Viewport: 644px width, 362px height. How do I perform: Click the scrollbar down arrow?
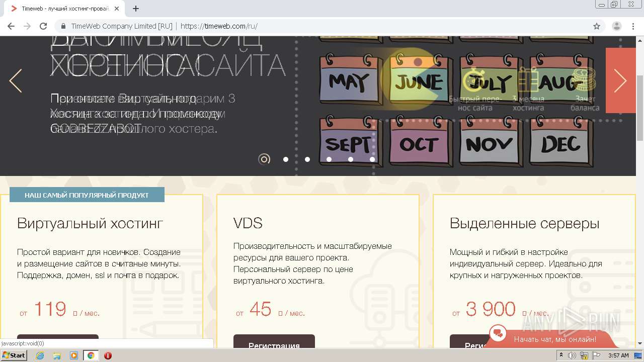(x=640, y=344)
